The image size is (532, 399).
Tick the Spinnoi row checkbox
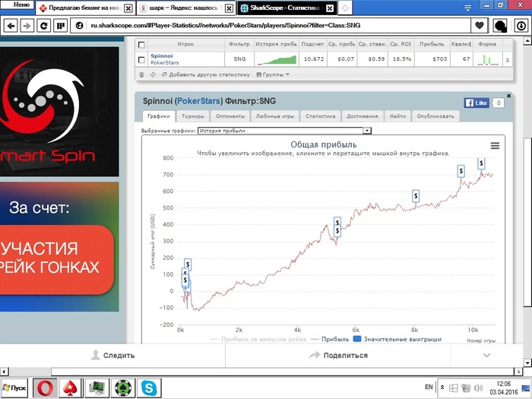click(141, 60)
